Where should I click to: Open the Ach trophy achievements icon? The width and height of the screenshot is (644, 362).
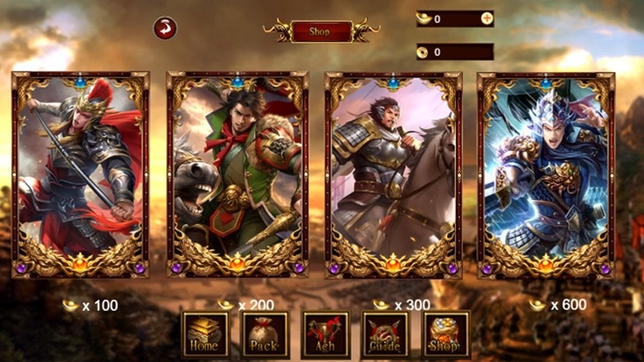point(325,334)
